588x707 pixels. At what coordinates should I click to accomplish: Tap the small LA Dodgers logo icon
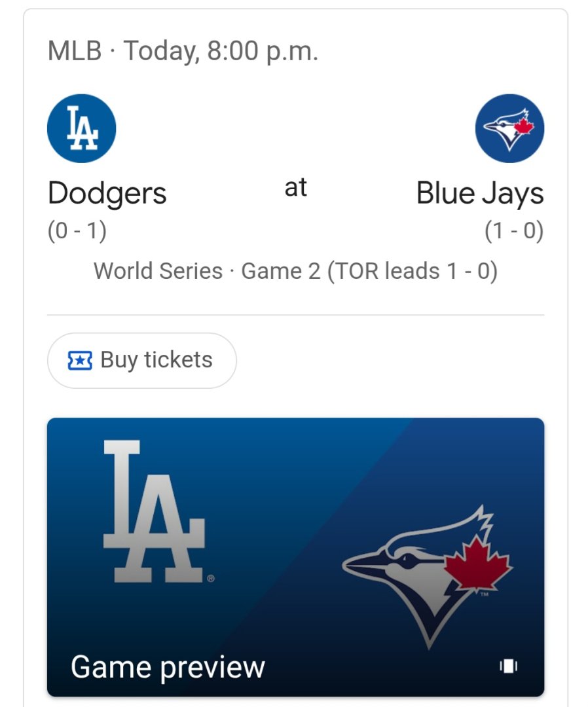click(x=82, y=129)
